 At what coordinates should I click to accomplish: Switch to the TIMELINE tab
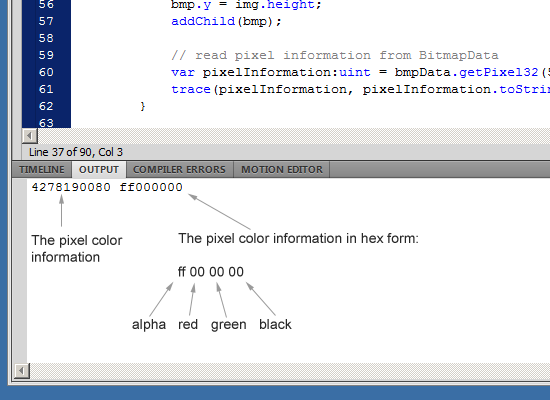[x=42, y=169]
